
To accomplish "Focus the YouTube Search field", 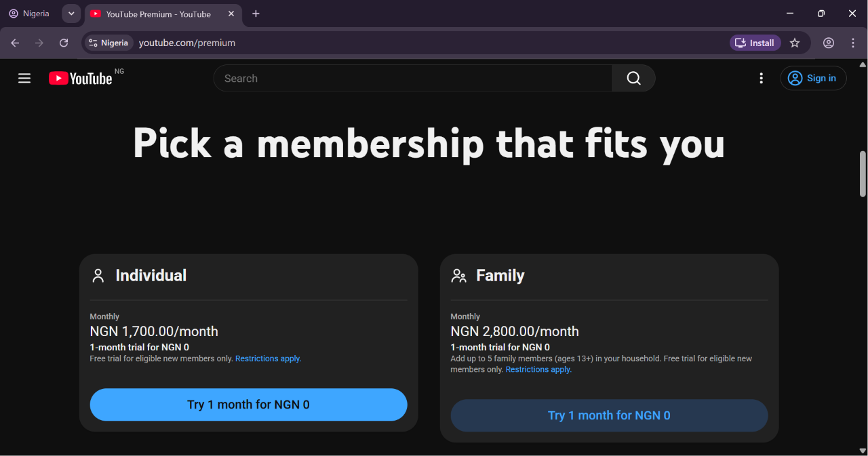I will 413,79.
